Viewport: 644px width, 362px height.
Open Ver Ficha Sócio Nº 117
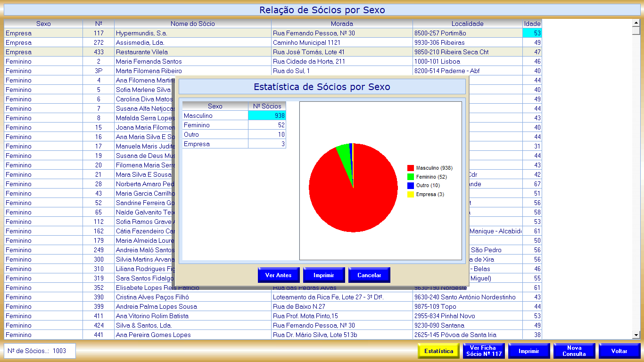[x=483, y=351]
